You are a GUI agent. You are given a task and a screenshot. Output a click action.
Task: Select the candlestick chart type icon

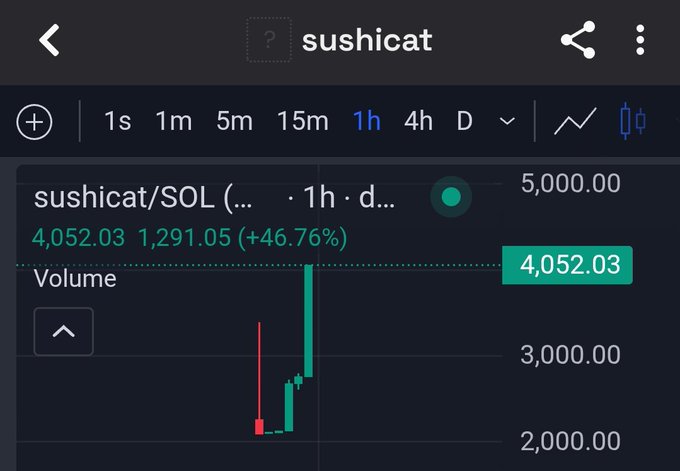click(632, 121)
